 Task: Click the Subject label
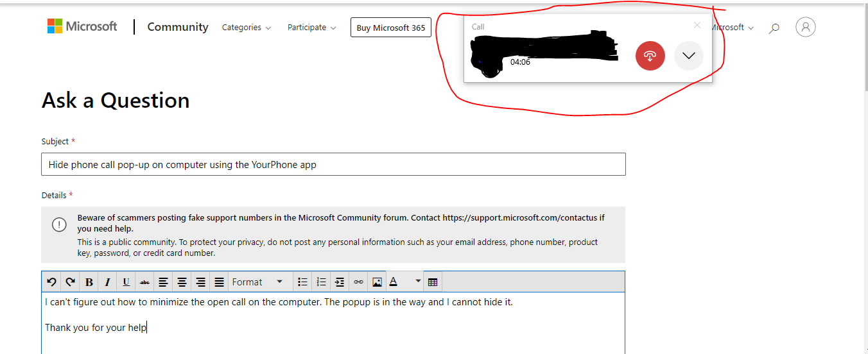pyautogui.click(x=55, y=141)
